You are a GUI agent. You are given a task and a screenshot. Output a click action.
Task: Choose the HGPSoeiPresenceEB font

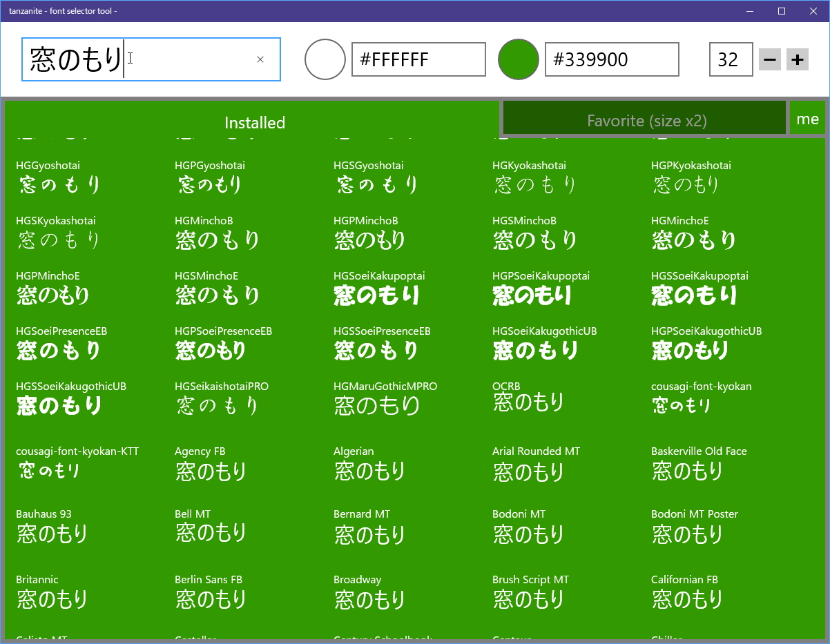[223, 342]
